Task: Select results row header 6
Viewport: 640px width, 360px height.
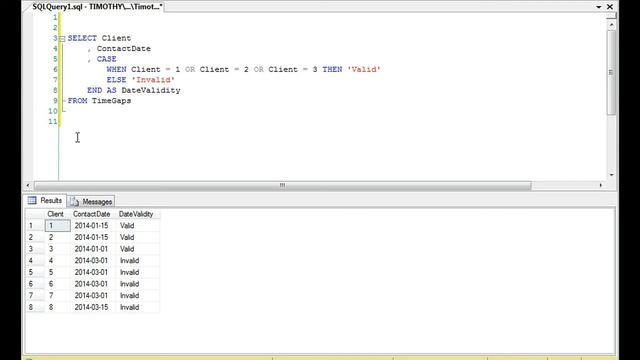Action: [35, 284]
